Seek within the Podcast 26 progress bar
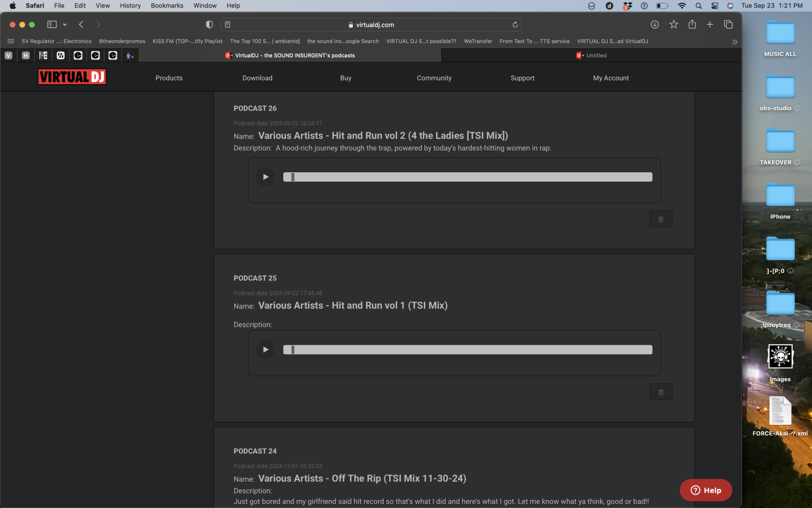Viewport: 812px width, 508px height. pyautogui.click(x=468, y=177)
